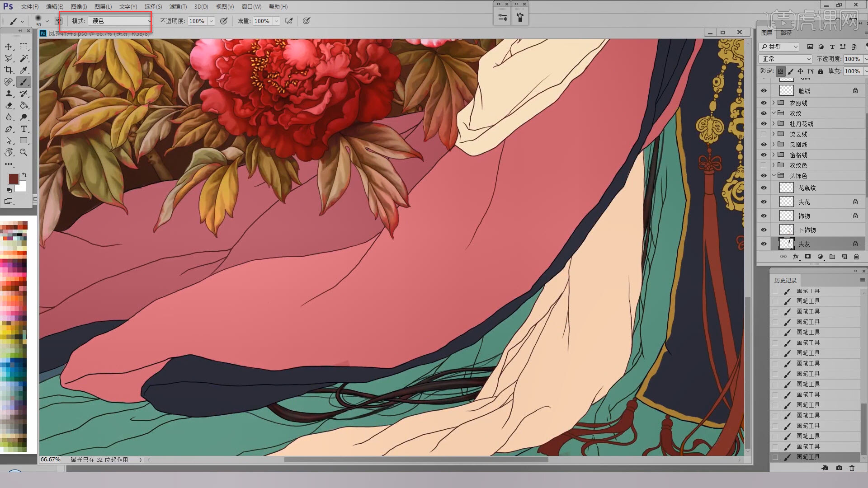This screenshot has width=868, height=488.
Task: Expand the 牡丹花线 group
Action: [774, 124]
